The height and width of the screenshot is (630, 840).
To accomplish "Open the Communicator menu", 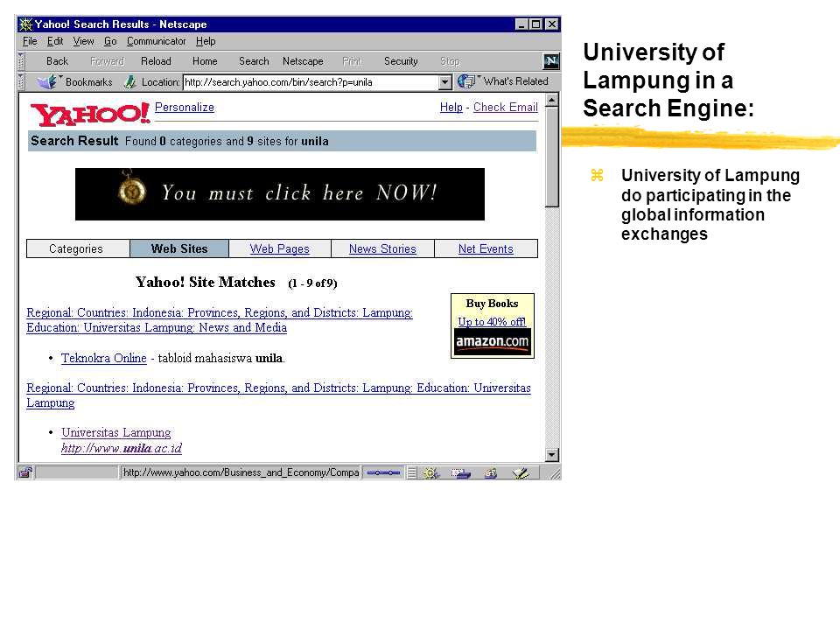I will 156,41.
